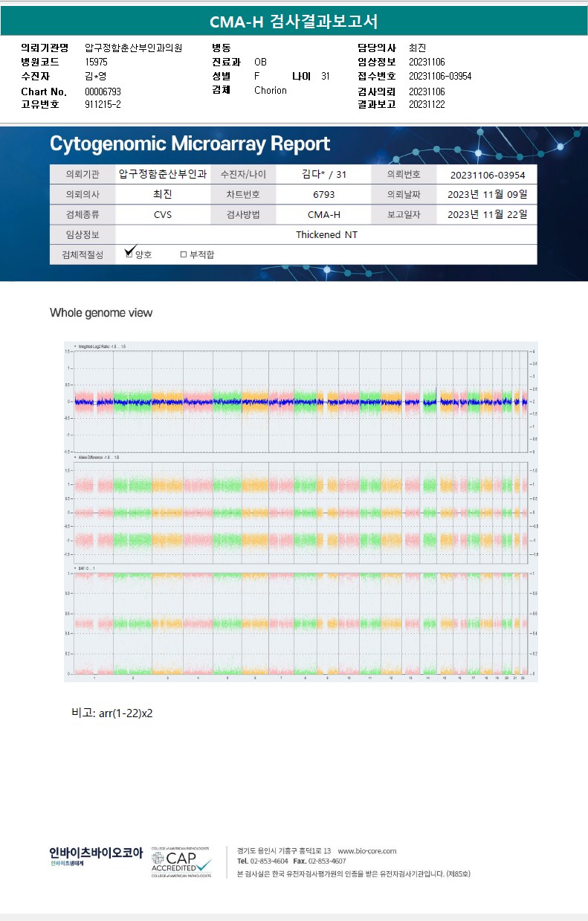Collapse the Allele Difference track

[76, 458]
